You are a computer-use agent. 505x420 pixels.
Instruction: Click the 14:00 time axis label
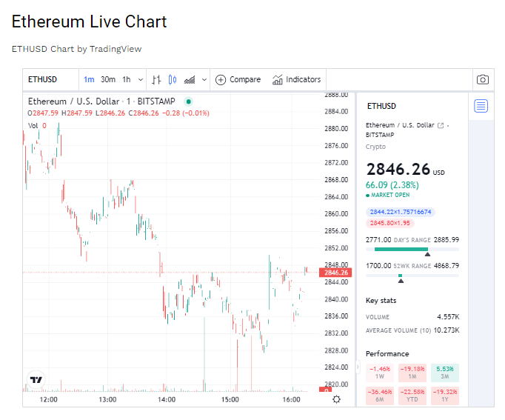(x=167, y=400)
